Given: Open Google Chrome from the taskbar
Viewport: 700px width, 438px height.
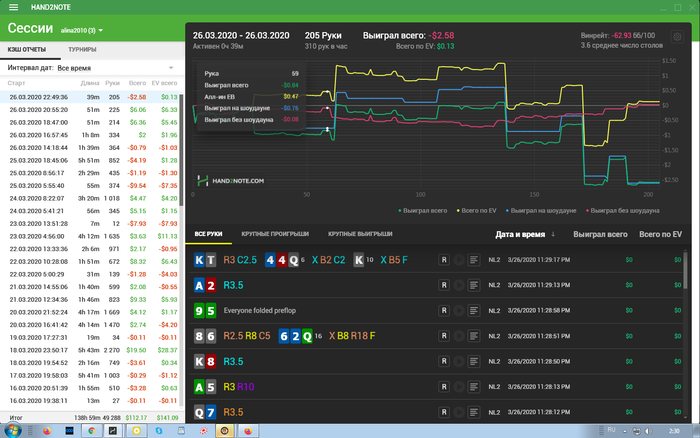Looking at the screenshot, I should [x=92, y=431].
